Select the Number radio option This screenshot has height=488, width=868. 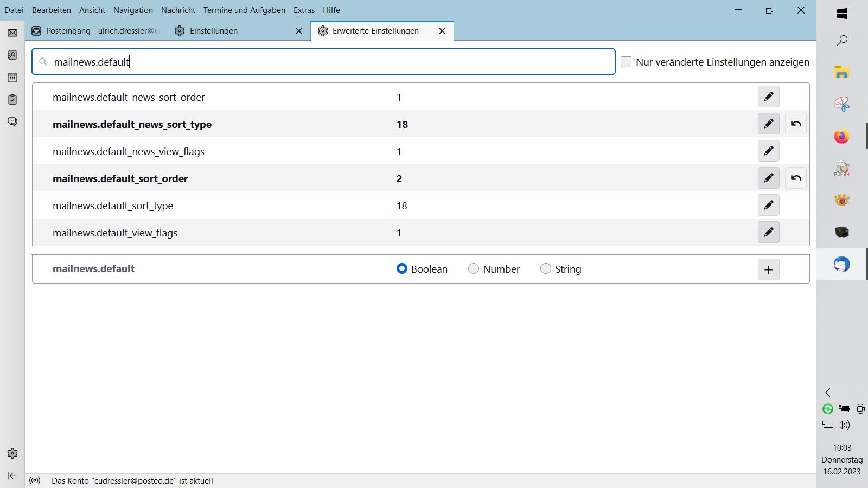pos(474,269)
